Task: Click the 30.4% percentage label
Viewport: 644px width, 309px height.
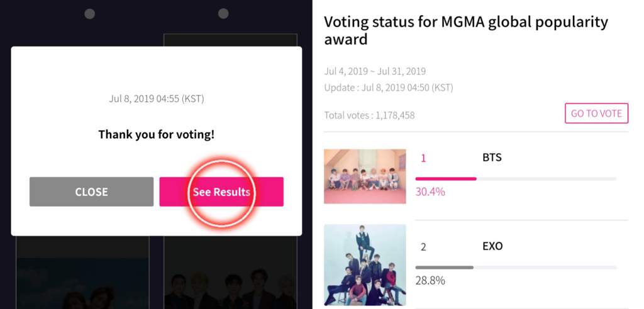Action: tap(430, 192)
